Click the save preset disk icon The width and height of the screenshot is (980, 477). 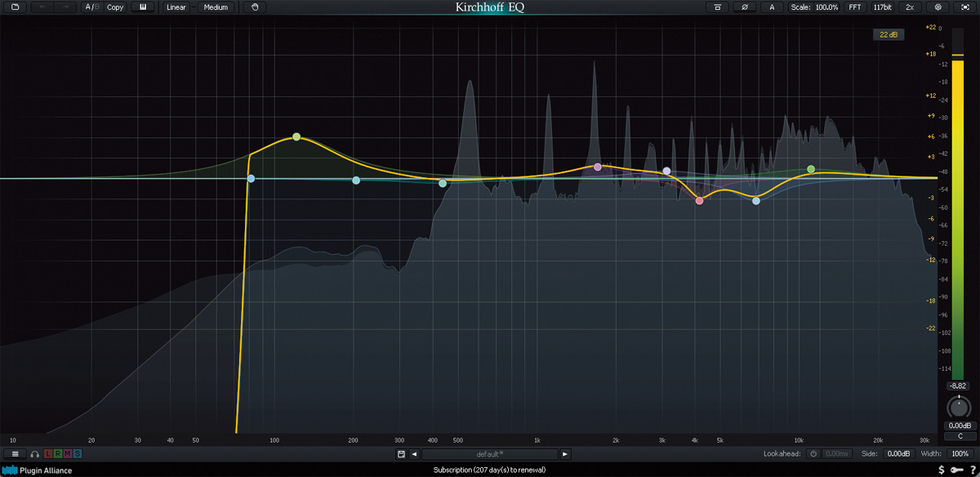(x=401, y=454)
